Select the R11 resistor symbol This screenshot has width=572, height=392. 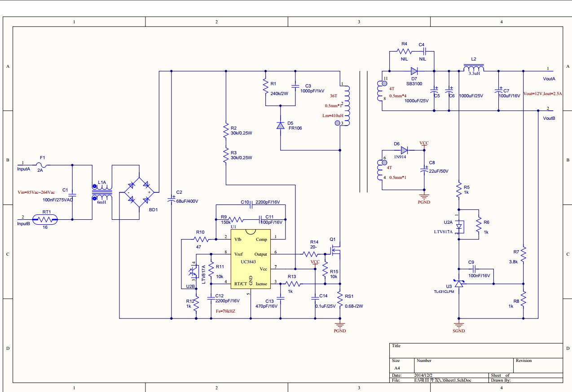211,270
